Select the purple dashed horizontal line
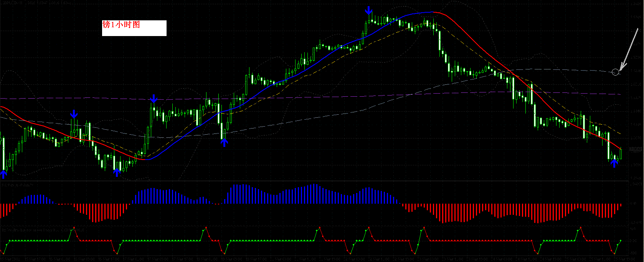 [x=311, y=97]
